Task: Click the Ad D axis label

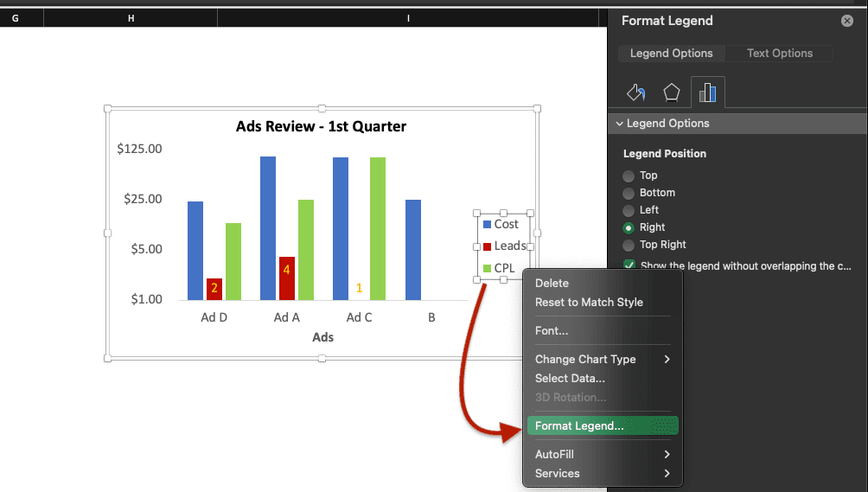Action: pyautogui.click(x=214, y=317)
